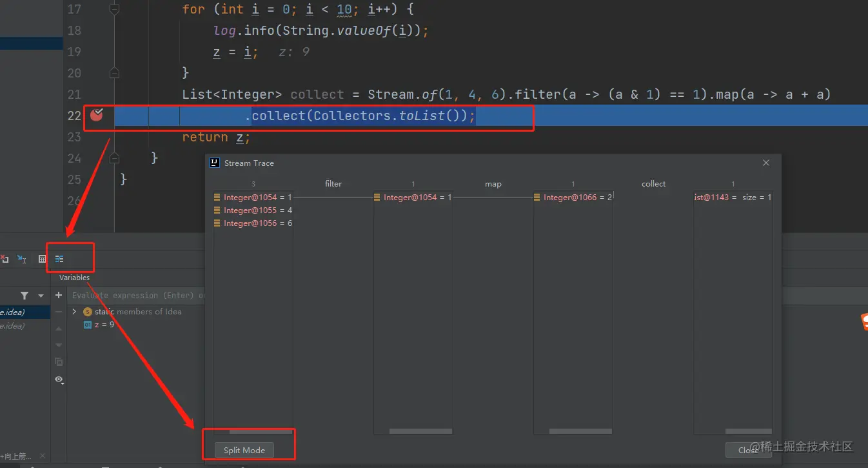Screen dimensions: 868x468
Task: Toggle the watches view eye icon
Action: pos(59,380)
